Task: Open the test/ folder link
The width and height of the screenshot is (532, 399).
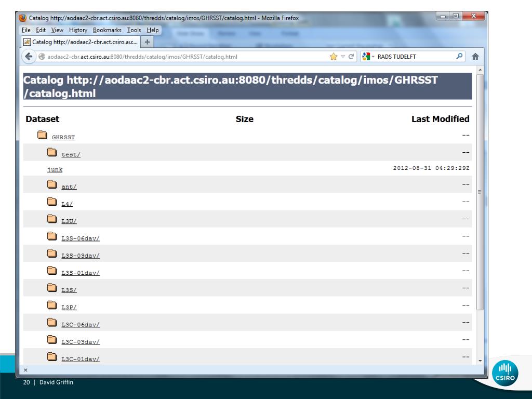Action: click(71, 155)
